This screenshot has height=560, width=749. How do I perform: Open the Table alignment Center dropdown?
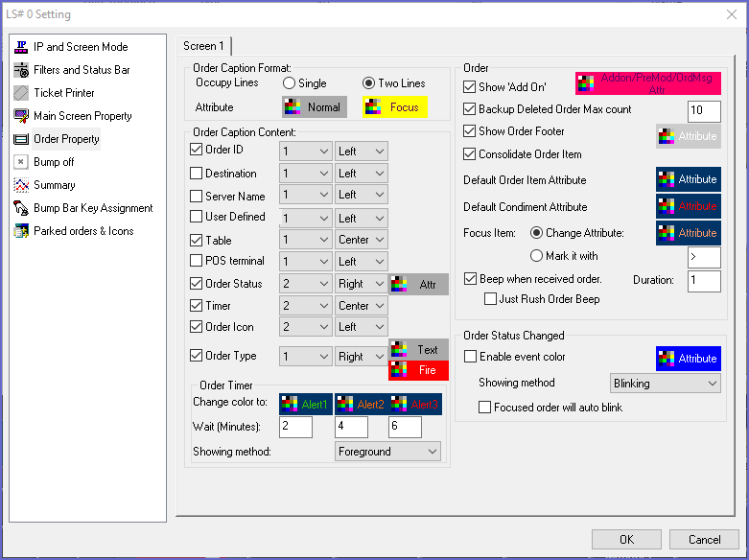point(362,240)
